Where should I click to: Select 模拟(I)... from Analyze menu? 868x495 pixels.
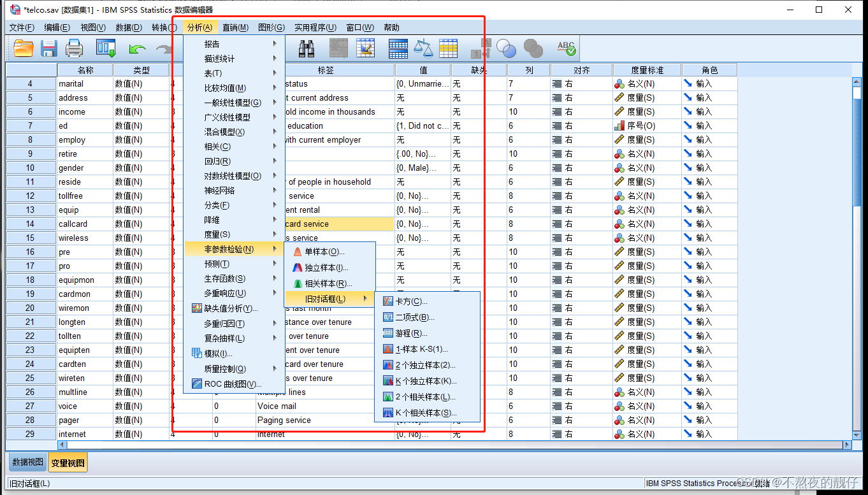click(x=234, y=354)
